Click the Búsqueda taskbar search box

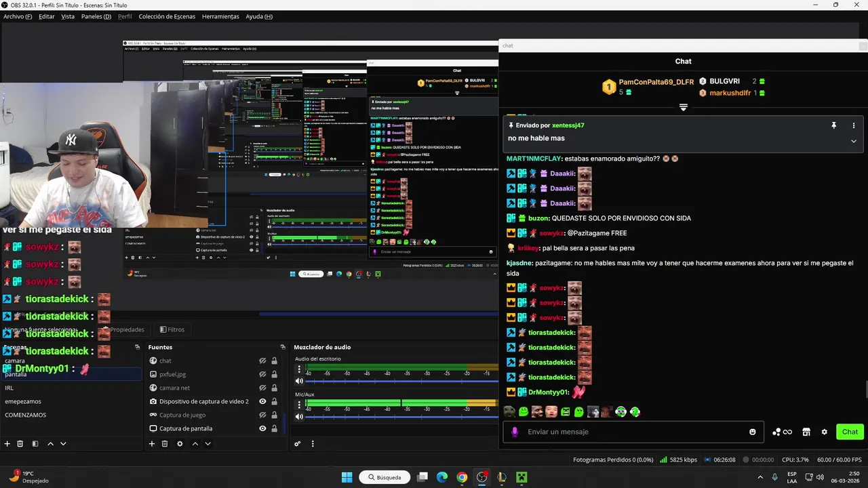(384, 477)
